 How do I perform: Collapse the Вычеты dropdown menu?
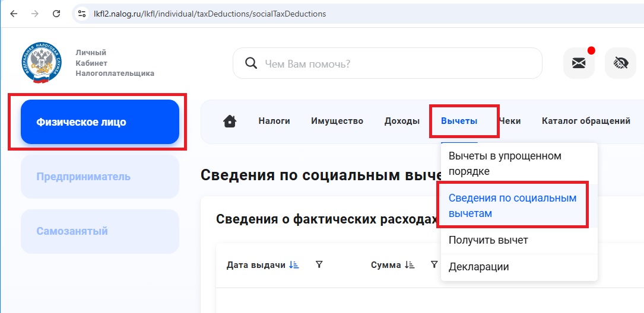(459, 121)
